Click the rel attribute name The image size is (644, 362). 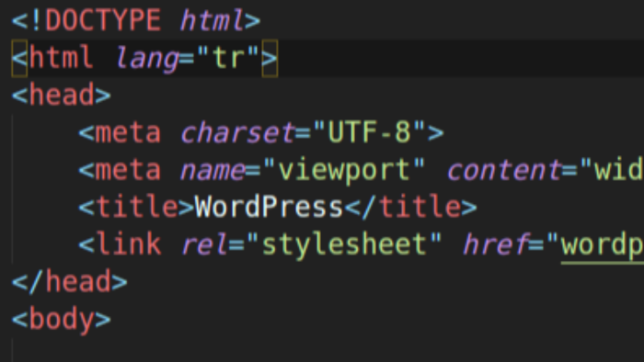coord(204,244)
